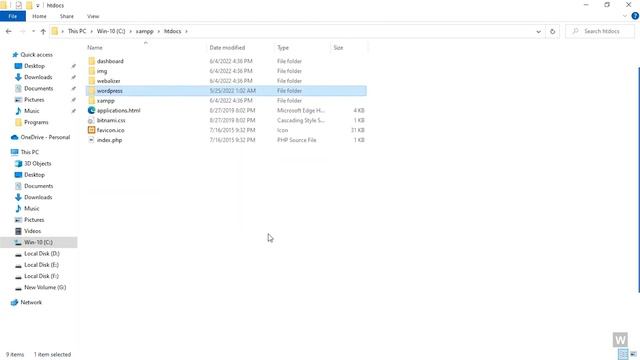Image resolution: width=640 pixels, height=360 pixels.
Task: Click Win-10 (C:) breadcrumb segment
Action: pyautogui.click(x=111, y=31)
